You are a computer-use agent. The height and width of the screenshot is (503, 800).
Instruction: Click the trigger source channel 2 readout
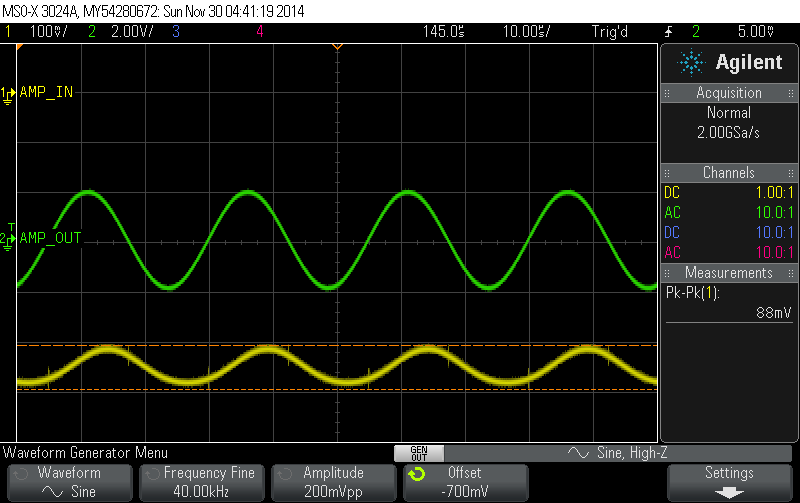tap(696, 32)
